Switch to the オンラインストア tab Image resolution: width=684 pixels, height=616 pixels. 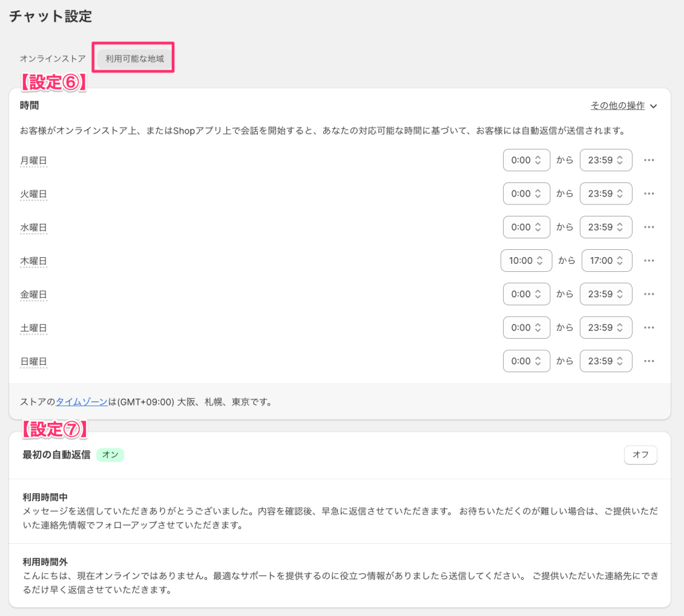point(52,58)
